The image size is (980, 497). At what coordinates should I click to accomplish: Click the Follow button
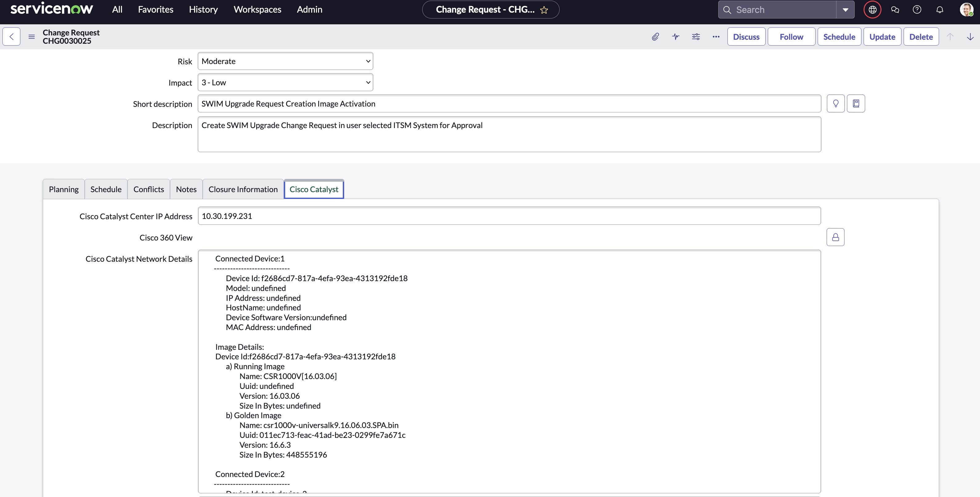[791, 37]
